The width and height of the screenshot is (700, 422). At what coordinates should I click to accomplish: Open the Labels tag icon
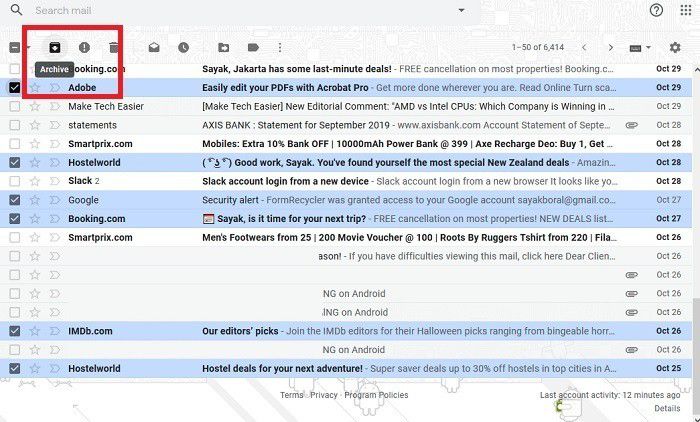[253, 47]
